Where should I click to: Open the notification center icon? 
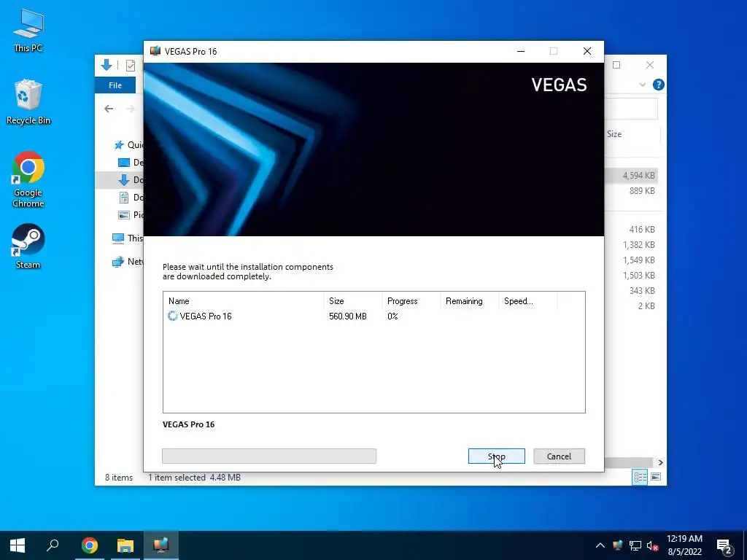[x=724, y=546]
